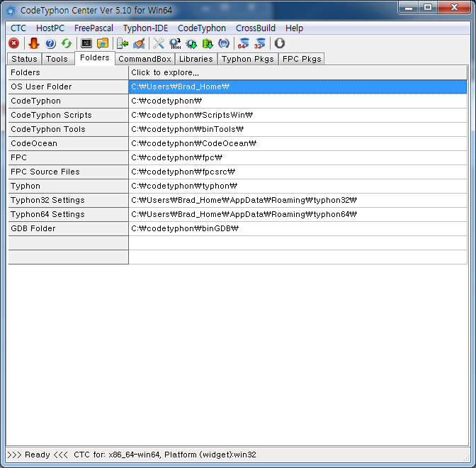Switch to the Libraries tab
The image size is (476, 468).
pos(195,59)
